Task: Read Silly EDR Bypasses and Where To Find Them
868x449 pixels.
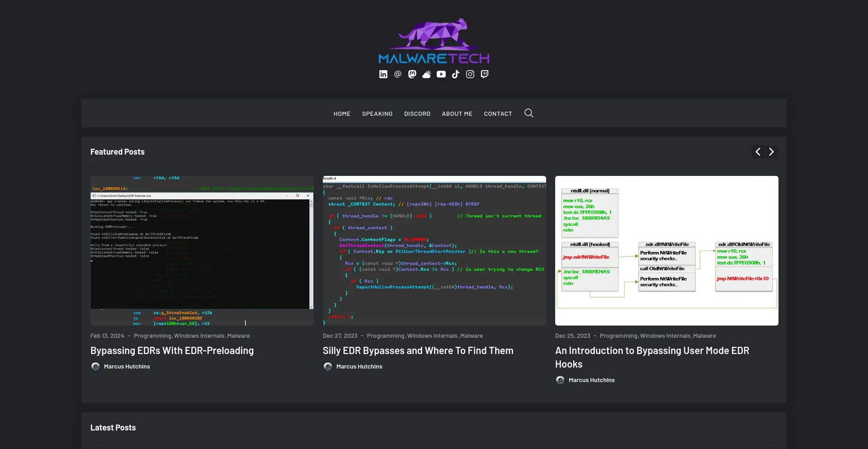Action: tap(418, 351)
